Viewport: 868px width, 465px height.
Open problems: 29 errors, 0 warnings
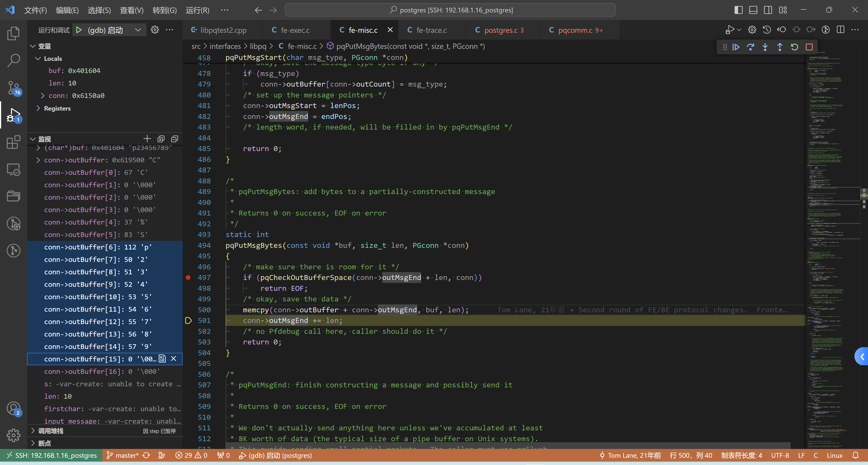[191, 456]
